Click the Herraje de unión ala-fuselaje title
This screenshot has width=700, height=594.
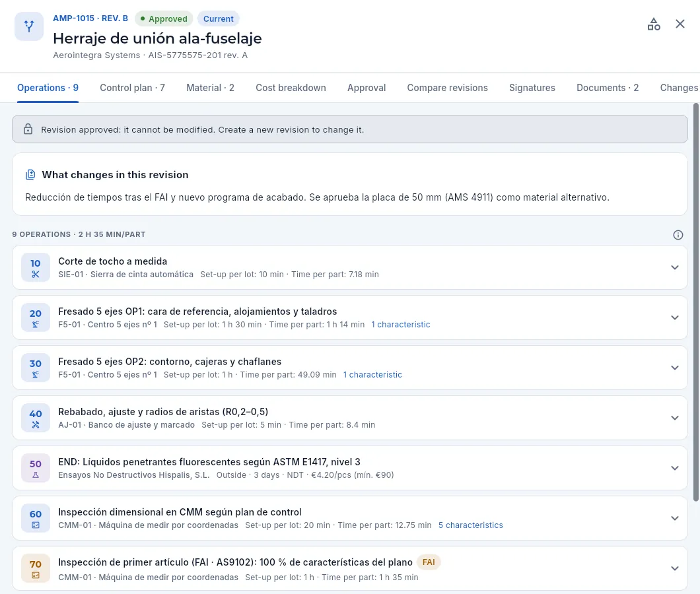tap(157, 38)
